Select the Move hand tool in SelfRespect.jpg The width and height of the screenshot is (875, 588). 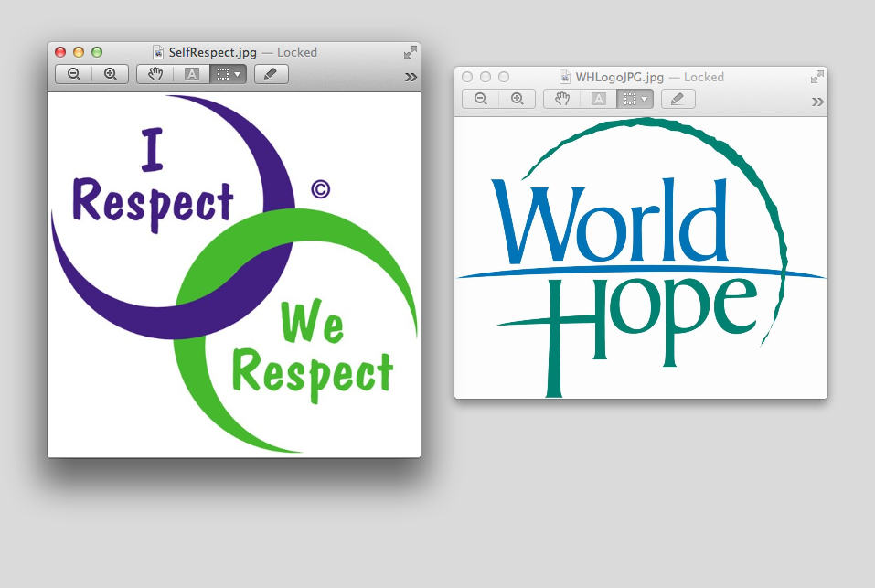click(155, 74)
